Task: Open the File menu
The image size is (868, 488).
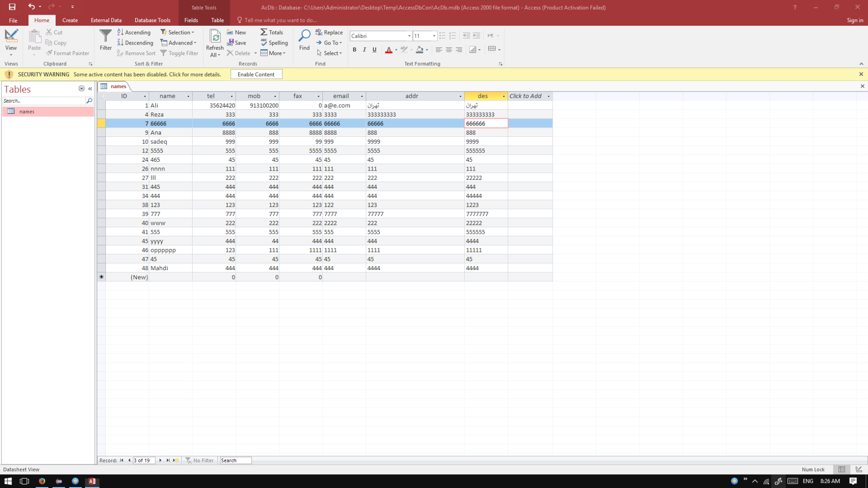Action: point(13,20)
